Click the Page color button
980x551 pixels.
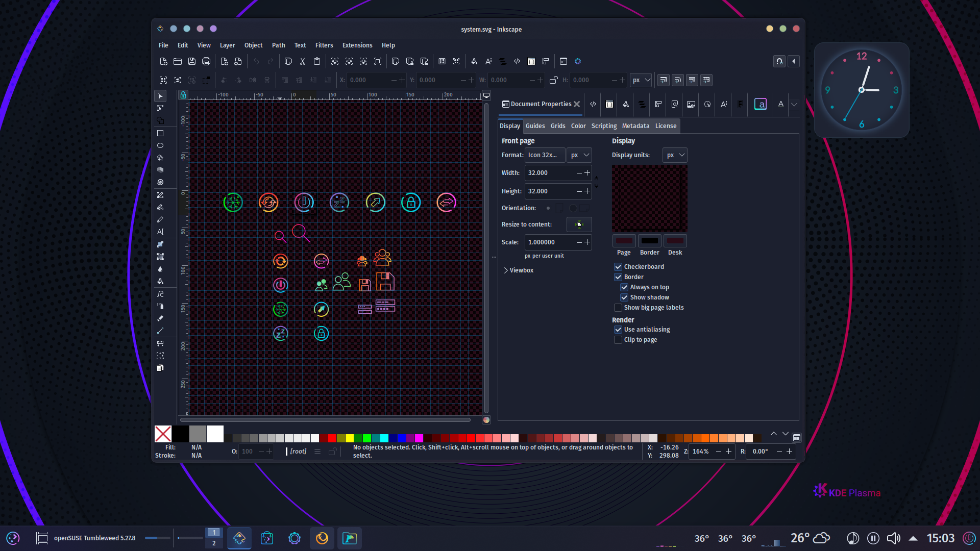624,241
